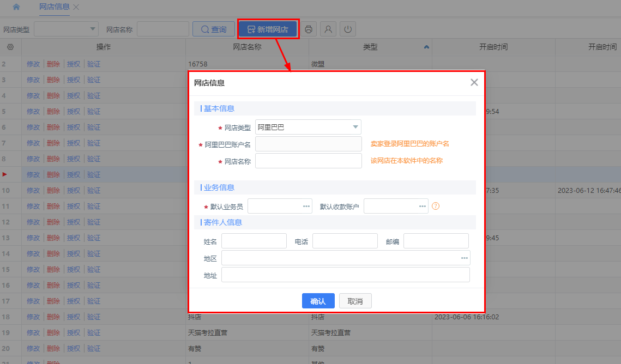Click the 2023-06-12 16:47:46 cell
This screenshot has height=364, width=621.
(x=589, y=190)
